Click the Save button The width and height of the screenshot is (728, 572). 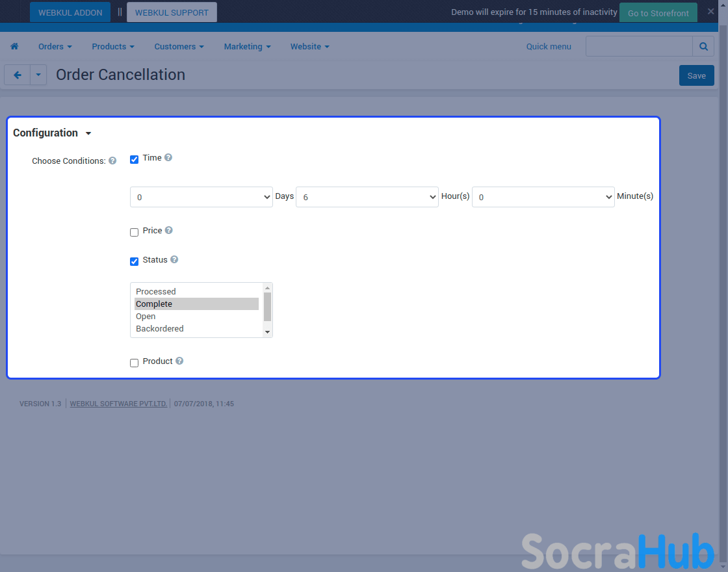click(696, 75)
